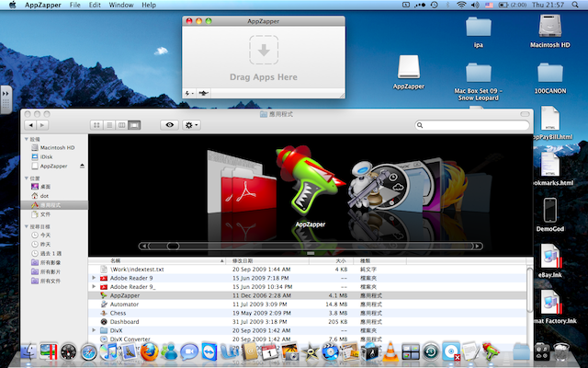Click the Quick Look eye button

pos(169,125)
